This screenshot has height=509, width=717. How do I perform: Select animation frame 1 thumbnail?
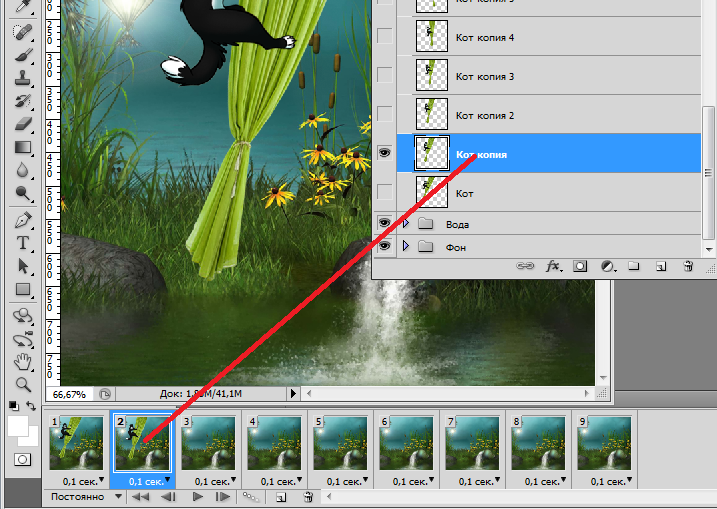pyautogui.click(x=76, y=443)
